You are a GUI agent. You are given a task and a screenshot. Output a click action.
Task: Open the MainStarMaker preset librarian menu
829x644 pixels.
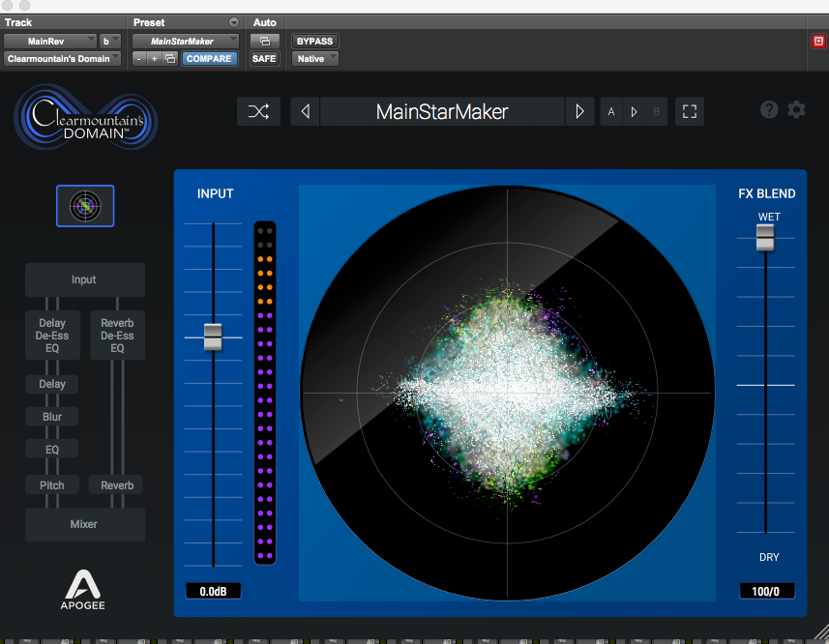[186, 42]
